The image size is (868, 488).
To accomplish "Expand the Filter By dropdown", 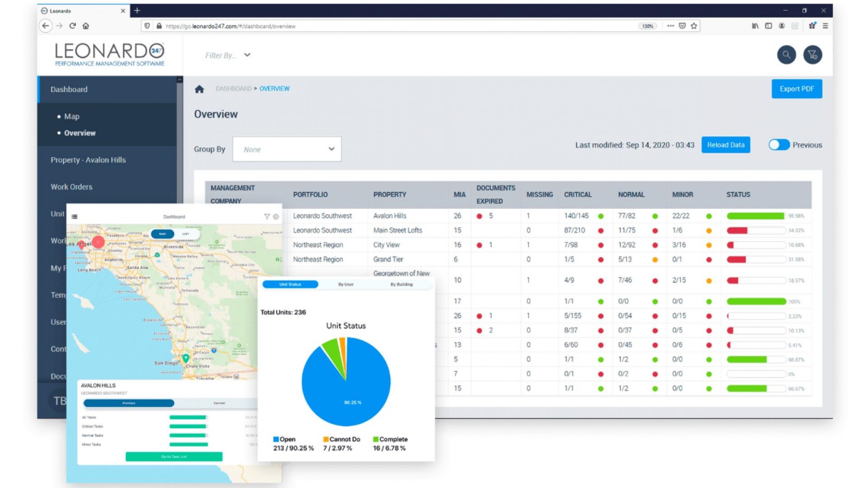I will (228, 55).
